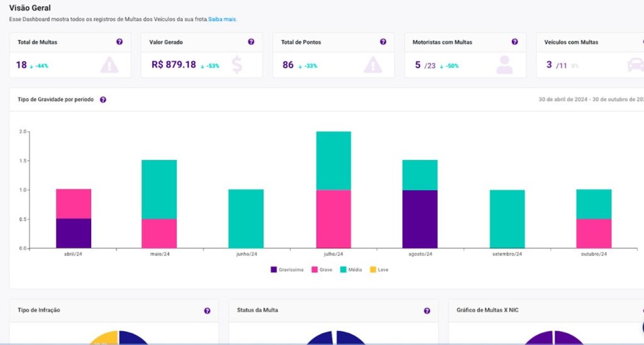This screenshot has width=644, height=345.
Task: Click the teal Média segment of maio/24 bar
Action: pyautogui.click(x=159, y=189)
